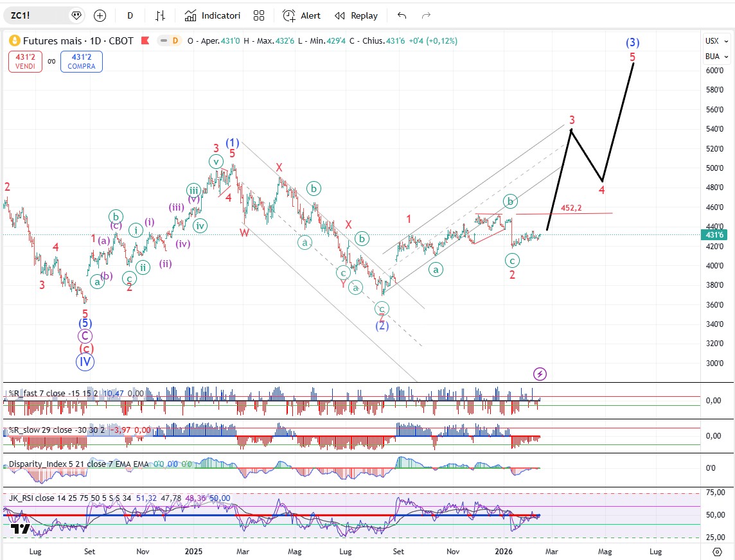This screenshot has width=735, height=560.
Task: Open the D timeframe interval dropdown
Action: coord(130,15)
